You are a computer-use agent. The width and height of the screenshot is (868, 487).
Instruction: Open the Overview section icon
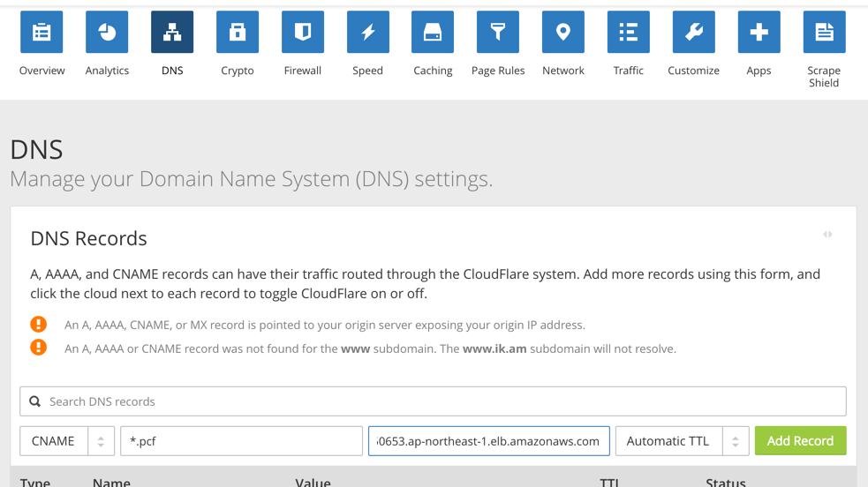point(42,33)
